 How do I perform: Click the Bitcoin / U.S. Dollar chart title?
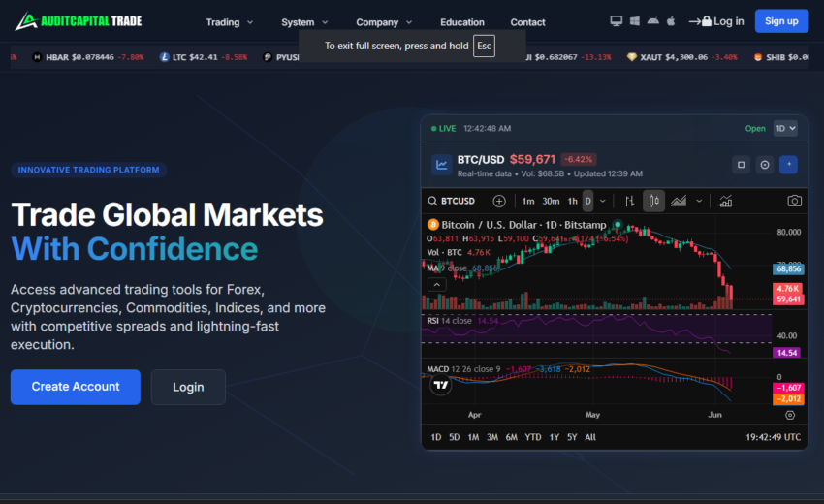coord(523,225)
